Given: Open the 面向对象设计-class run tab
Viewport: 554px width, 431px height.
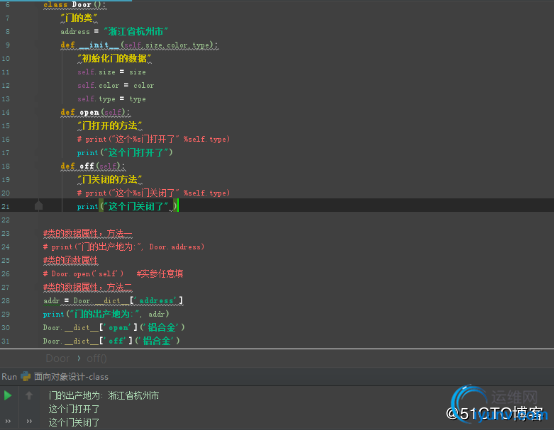Looking at the screenshot, I should (x=71, y=377).
